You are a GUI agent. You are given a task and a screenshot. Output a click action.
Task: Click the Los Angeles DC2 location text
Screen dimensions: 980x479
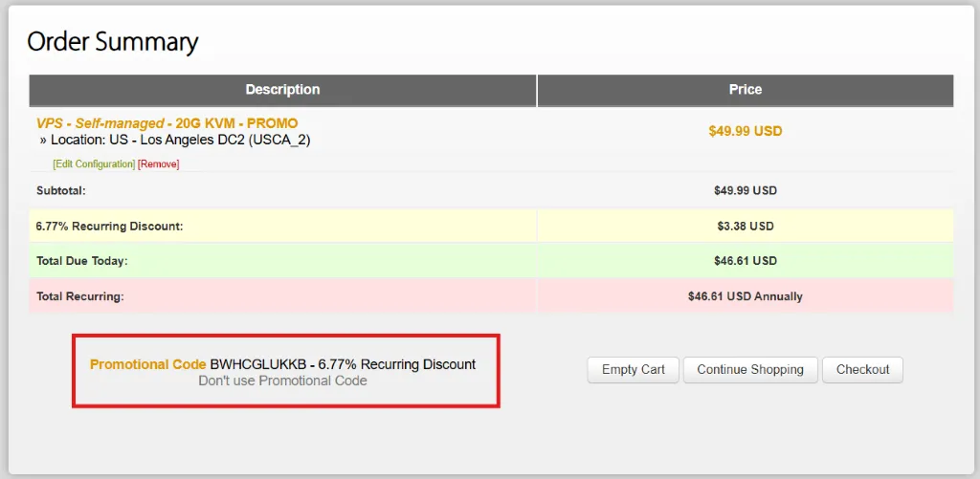coord(180,140)
